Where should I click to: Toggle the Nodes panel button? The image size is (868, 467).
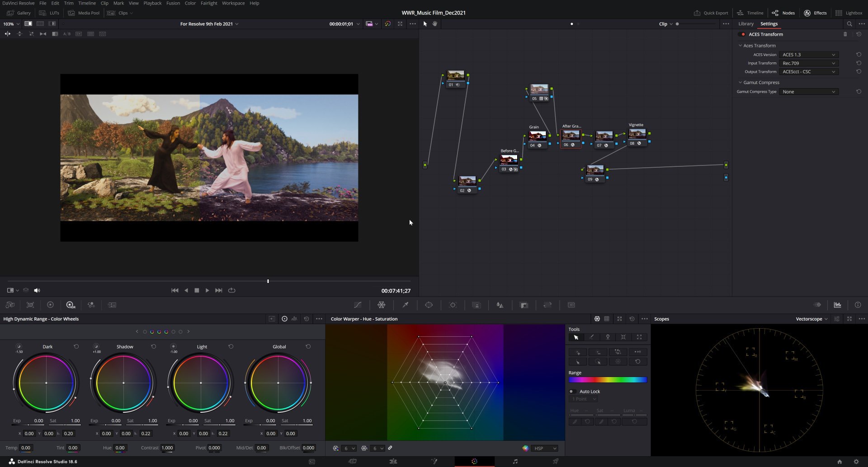783,13
